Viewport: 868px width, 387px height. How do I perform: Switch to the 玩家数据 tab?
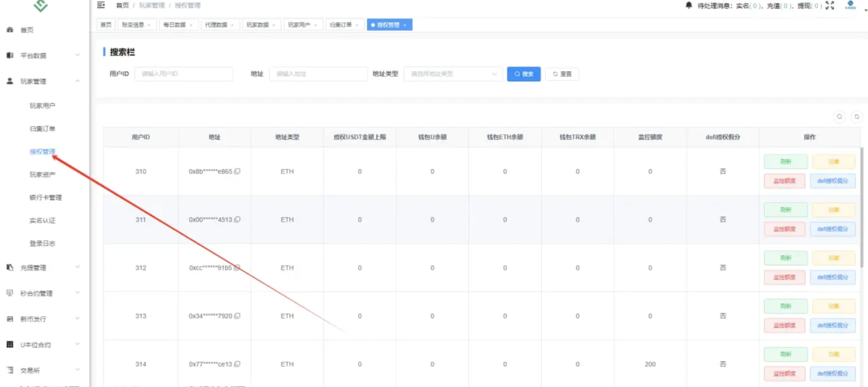pyautogui.click(x=259, y=24)
